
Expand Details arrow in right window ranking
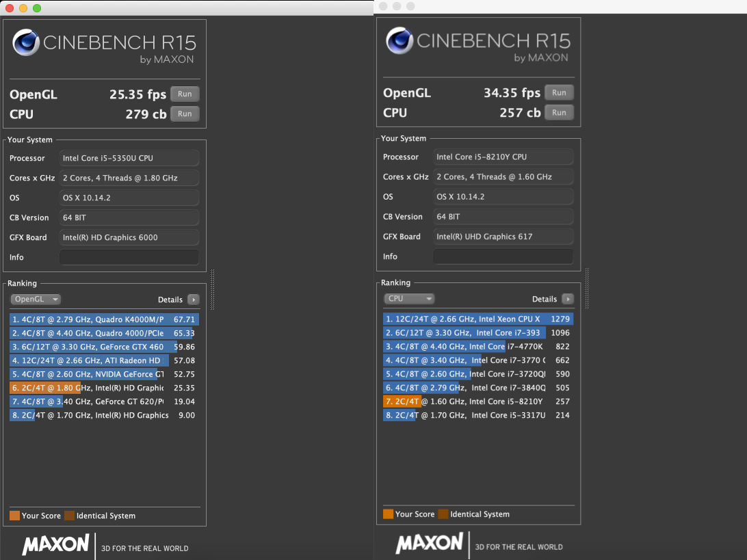(567, 299)
